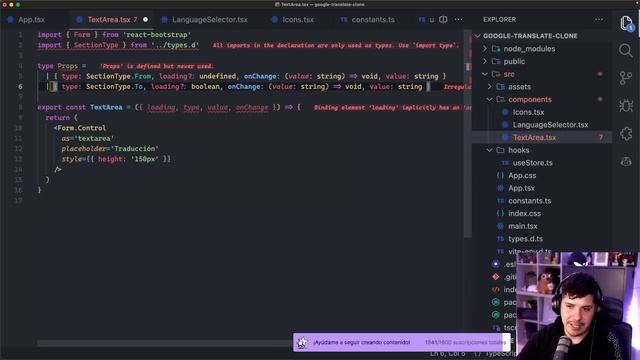Click the orange HTML file icon
The image size is (640, 360).
click(x=496, y=289)
